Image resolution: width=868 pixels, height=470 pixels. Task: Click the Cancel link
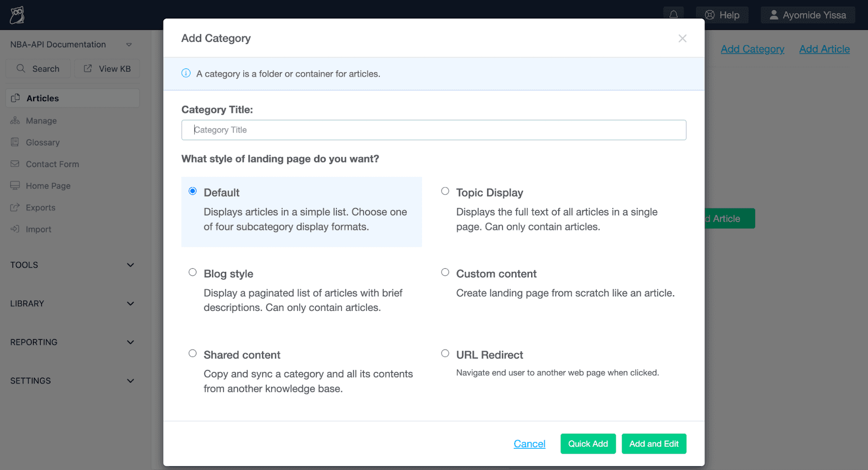point(529,444)
